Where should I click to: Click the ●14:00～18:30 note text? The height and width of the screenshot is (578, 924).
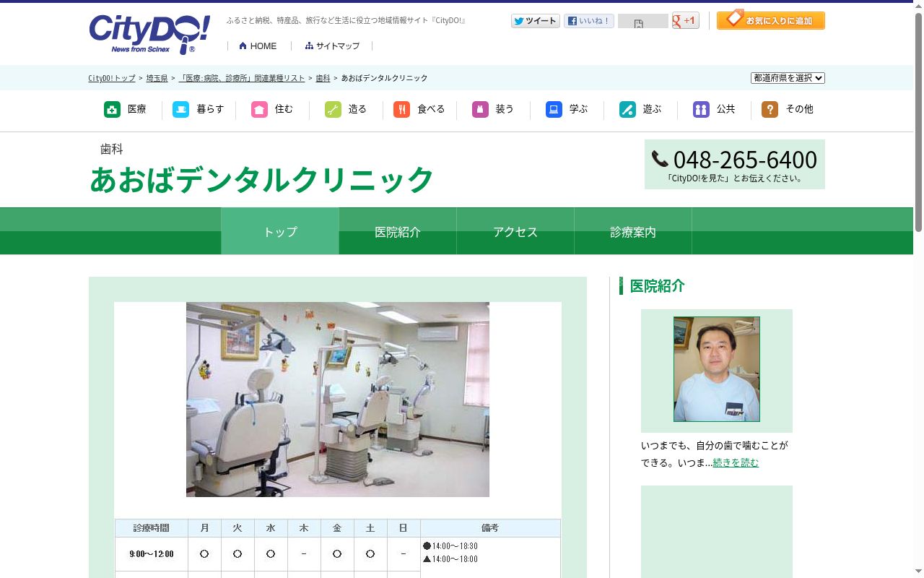click(450, 546)
